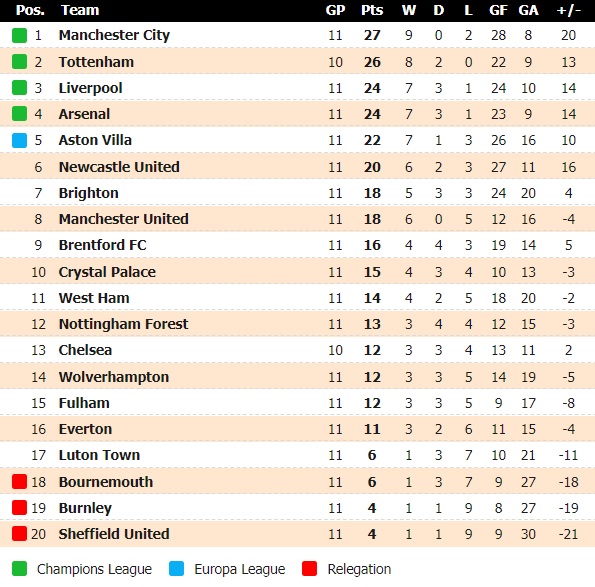Open the Liverpool team name
This screenshot has width=595, height=587.
[90, 88]
